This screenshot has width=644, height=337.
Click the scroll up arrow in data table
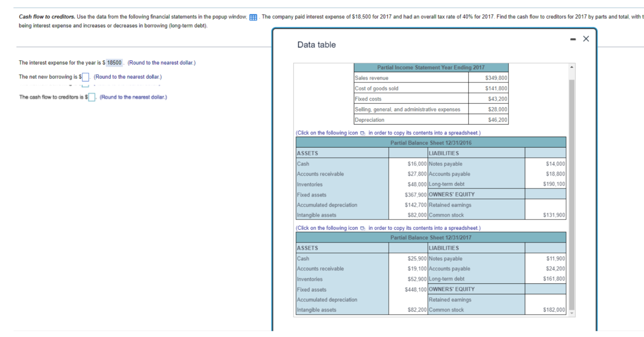[571, 67]
